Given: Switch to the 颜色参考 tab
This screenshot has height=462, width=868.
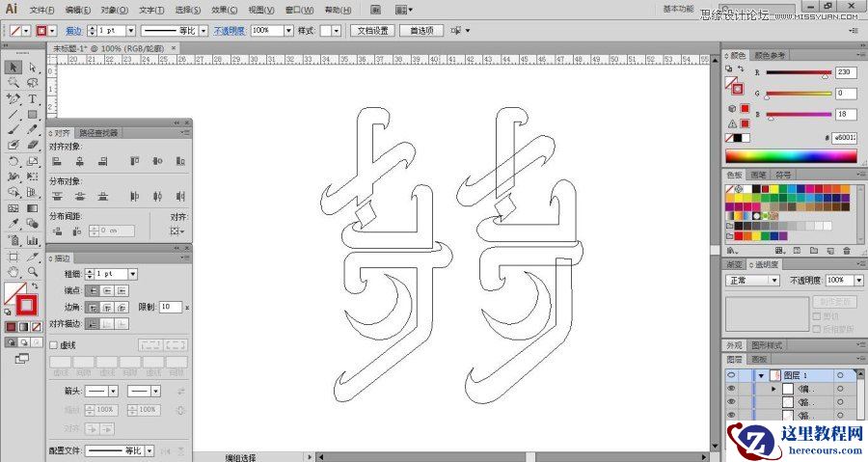Looking at the screenshot, I should 770,55.
